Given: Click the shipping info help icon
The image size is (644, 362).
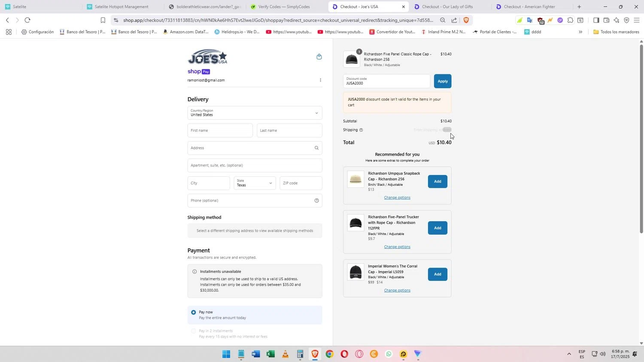Looking at the screenshot, I should (361, 130).
